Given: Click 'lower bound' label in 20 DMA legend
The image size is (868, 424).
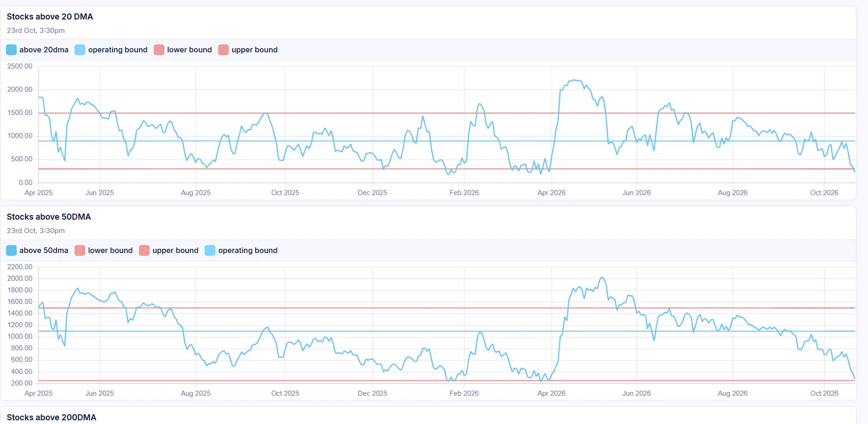Looking at the screenshot, I should 189,50.
